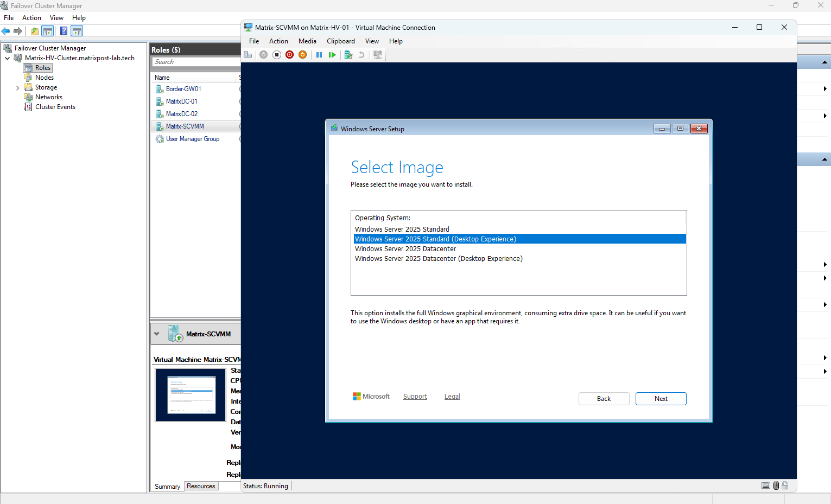This screenshot has width=831, height=504.
Task: Select Windows Server 2025 Standard (Desktop Experience)
Action: [x=519, y=239]
